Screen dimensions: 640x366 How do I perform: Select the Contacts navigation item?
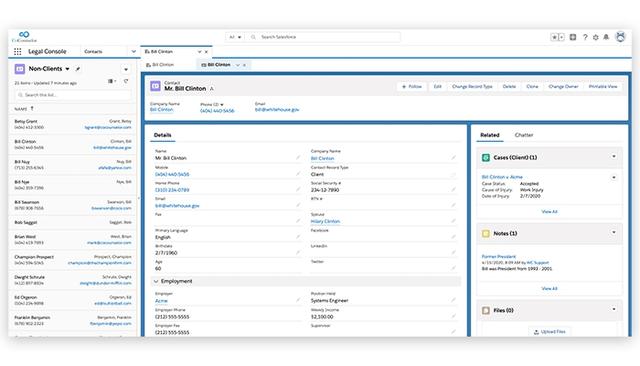click(x=93, y=51)
